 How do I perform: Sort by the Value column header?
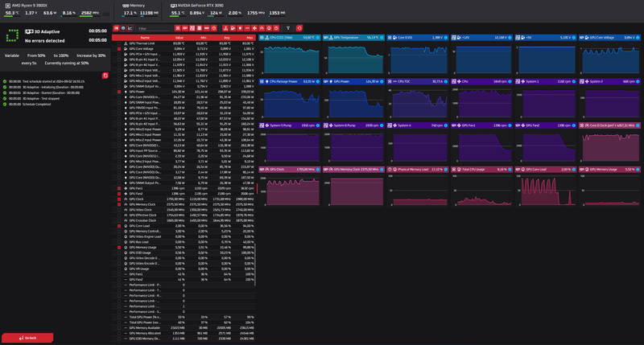(179, 38)
